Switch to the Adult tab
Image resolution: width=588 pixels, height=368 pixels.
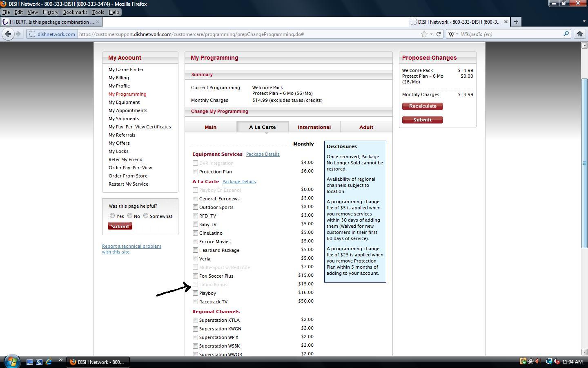click(366, 127)
